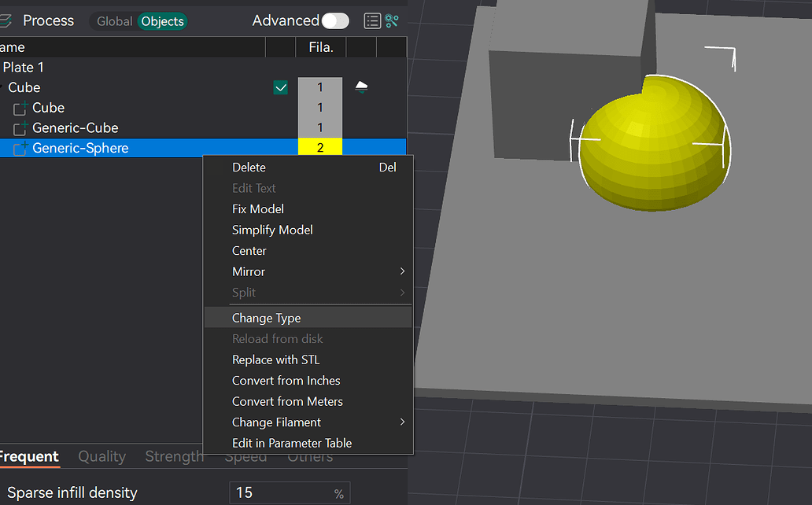Click the Process layers icon

pos(6,20)
